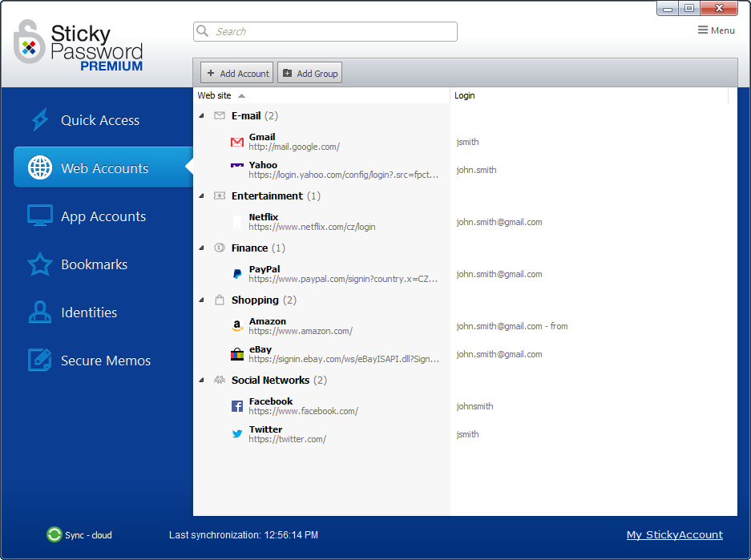Click Amazon's 'john.smith@gmail.com - from' login
This screenshot has width=751, height=560.
coord(512,326)
